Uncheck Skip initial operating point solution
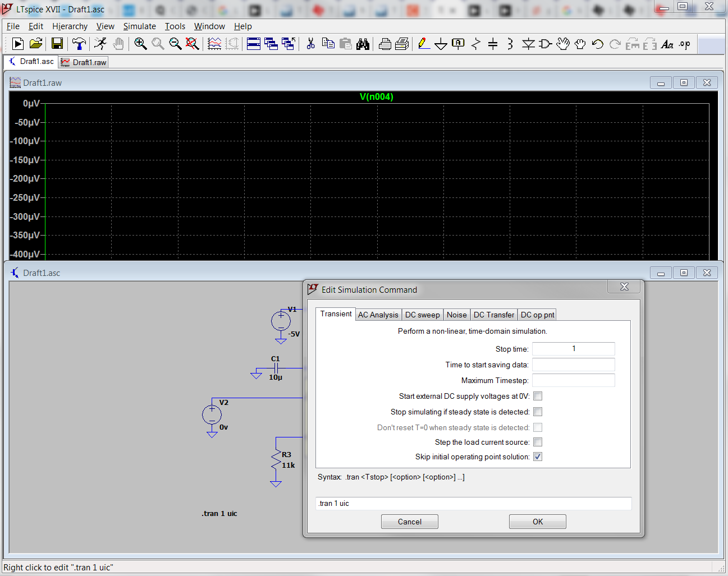728x576 pixels. pyautogui.click(x=538, y=457)
